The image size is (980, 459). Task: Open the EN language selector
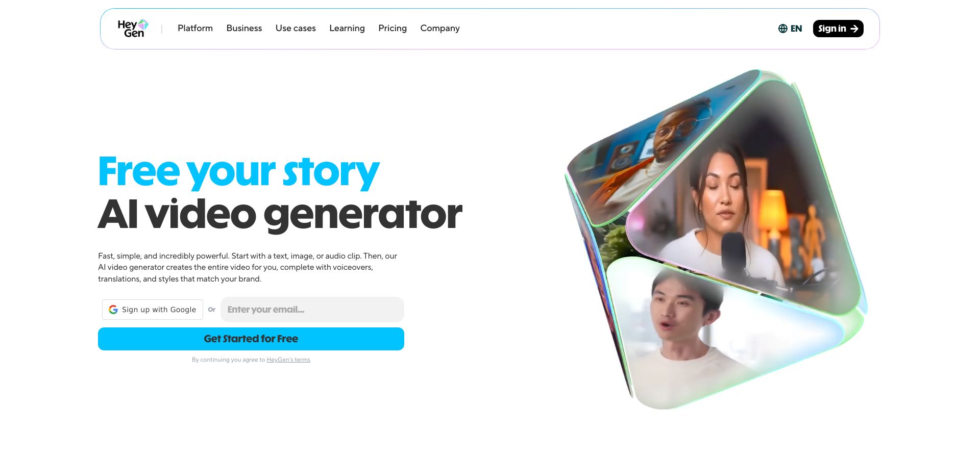[x=790, y=29]
